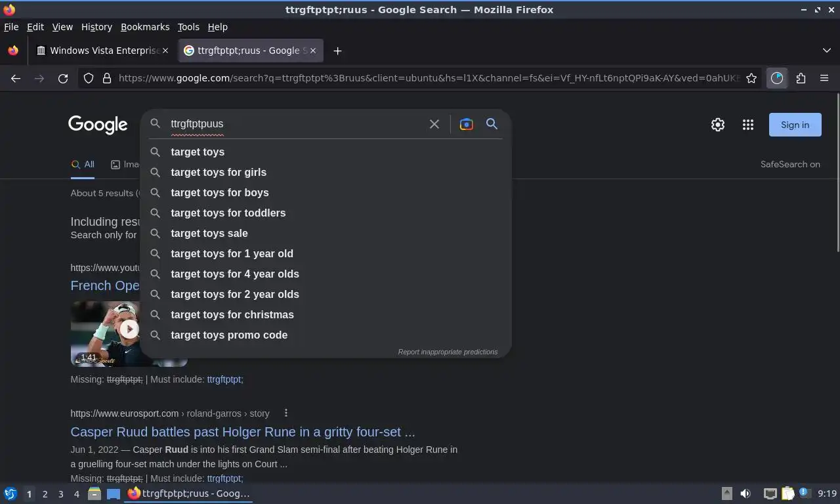Open clipboard tray icon

(x=787, y=493)
